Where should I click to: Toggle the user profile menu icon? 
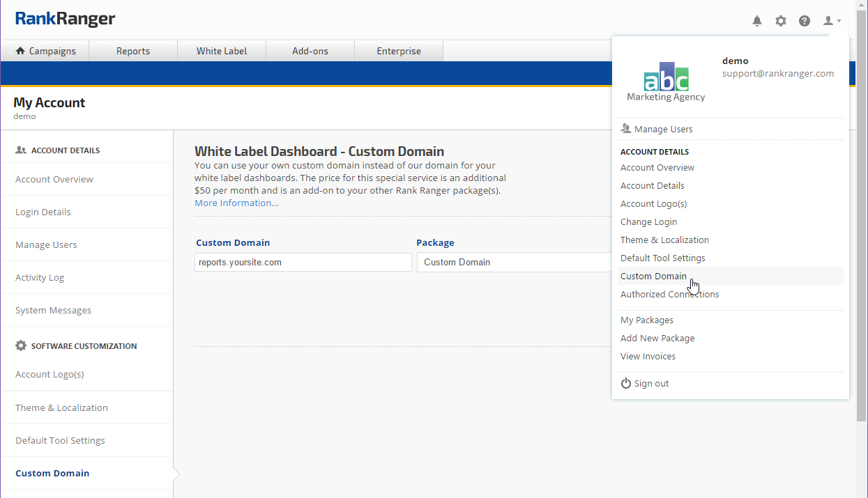tap(832, 21)
